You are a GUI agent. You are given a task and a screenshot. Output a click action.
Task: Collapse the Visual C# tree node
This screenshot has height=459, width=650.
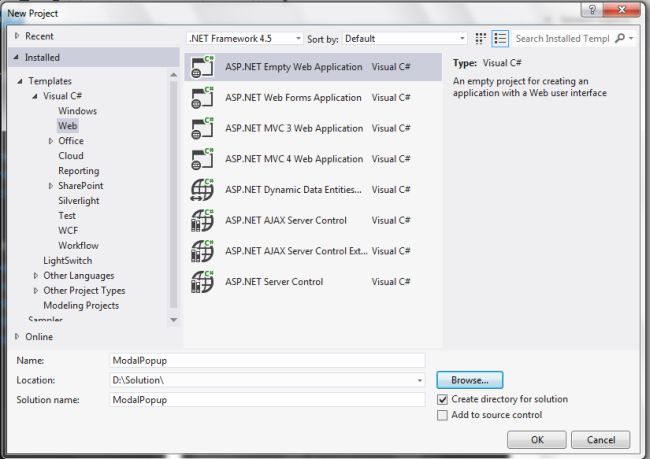(35, 96)
